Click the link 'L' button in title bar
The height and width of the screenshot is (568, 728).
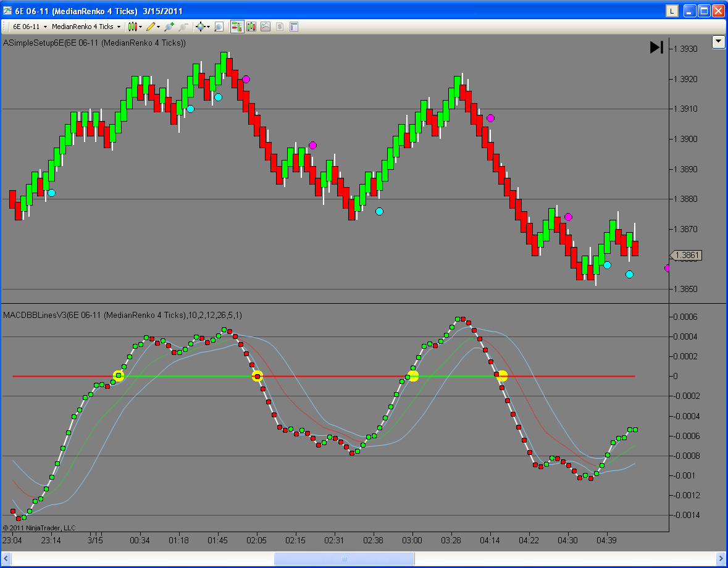click(x=672, y=10)
